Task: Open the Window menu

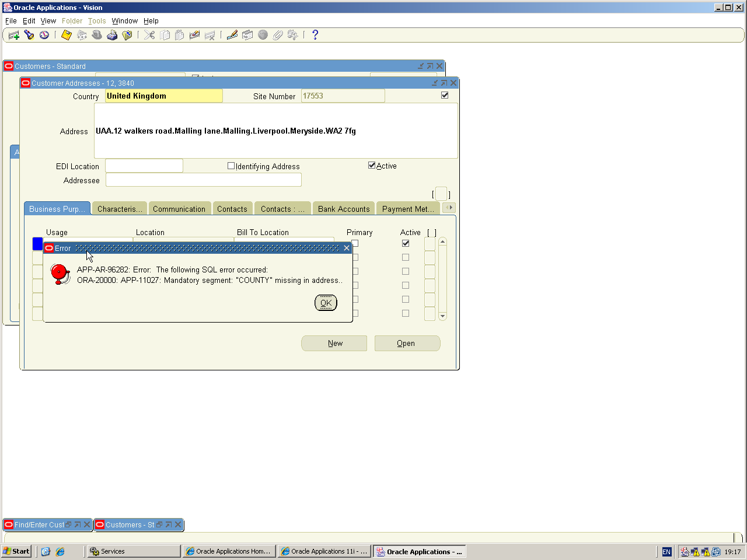Action: [125, 21]
